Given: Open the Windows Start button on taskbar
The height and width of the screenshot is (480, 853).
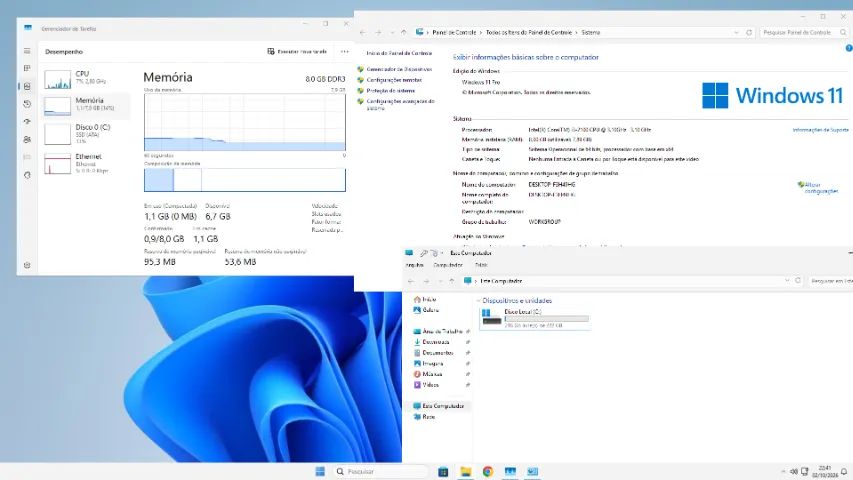Looking at the screenshot, I should (320, 471).
